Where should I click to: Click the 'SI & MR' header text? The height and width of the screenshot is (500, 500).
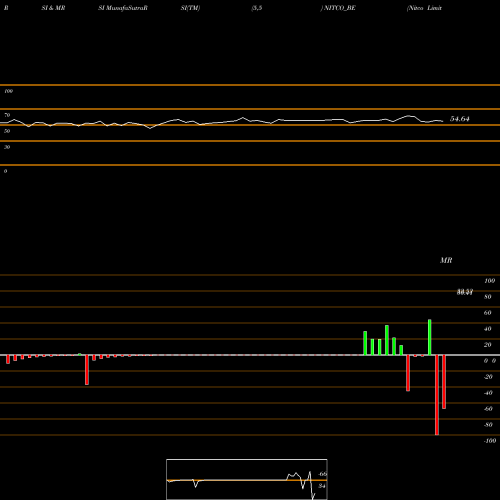pos(53,8)
